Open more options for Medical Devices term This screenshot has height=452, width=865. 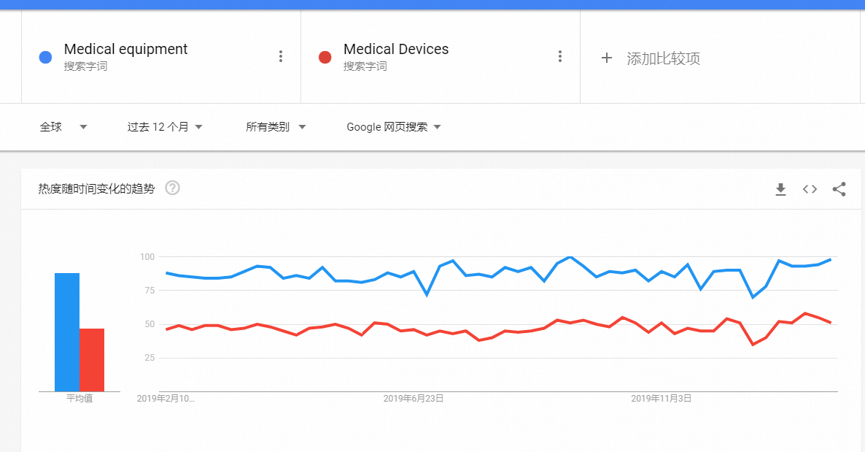pos(559,56)
